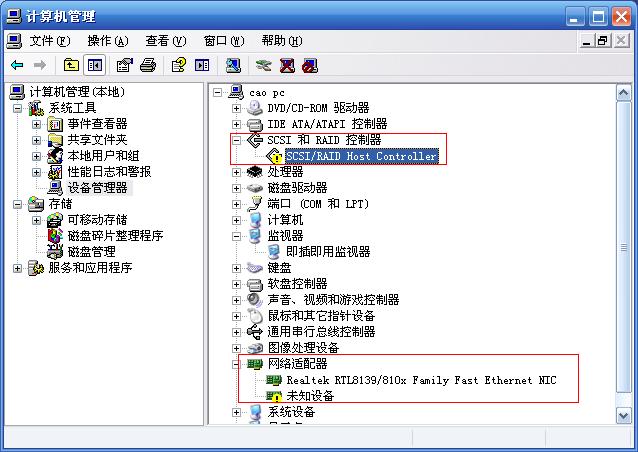Click the Back arrow toolbar icon
The image size is (638, 452).
tap(17, 65)
